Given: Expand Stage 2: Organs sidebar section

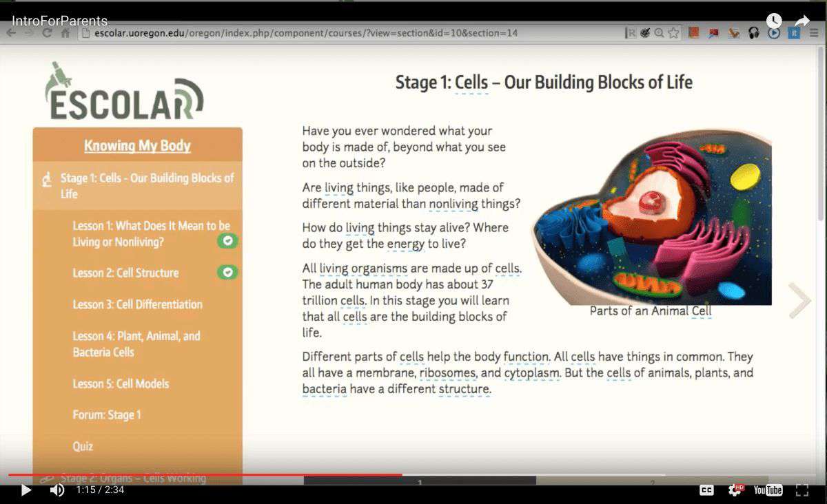Looking at the screenshot, I should [x=133, y=478].
